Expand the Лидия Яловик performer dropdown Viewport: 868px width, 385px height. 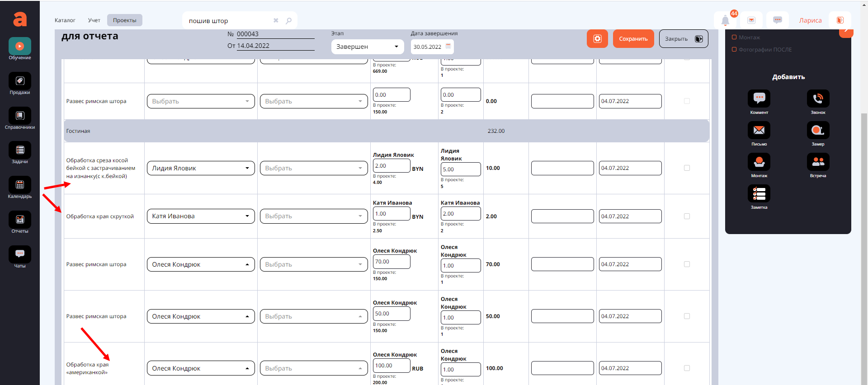(x=201, y=168)
